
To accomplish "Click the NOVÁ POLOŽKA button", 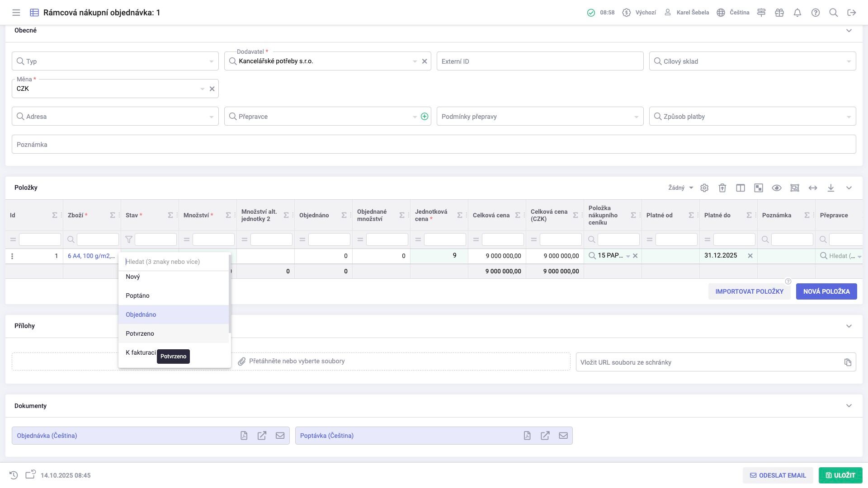I will coord(826,291).
